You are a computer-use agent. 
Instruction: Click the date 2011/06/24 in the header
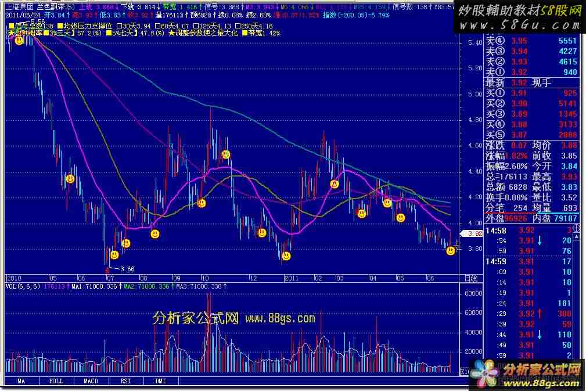pyautogui.click(x=23, y=15)
